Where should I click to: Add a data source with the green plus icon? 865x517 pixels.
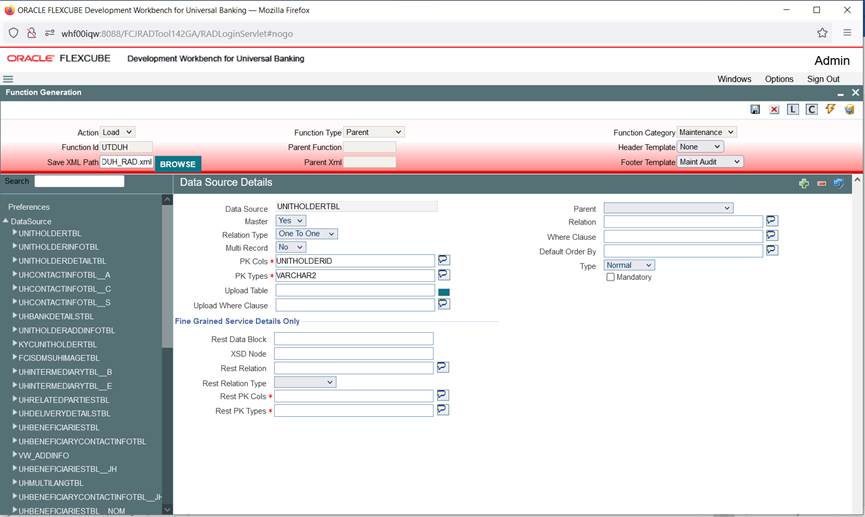804,183
